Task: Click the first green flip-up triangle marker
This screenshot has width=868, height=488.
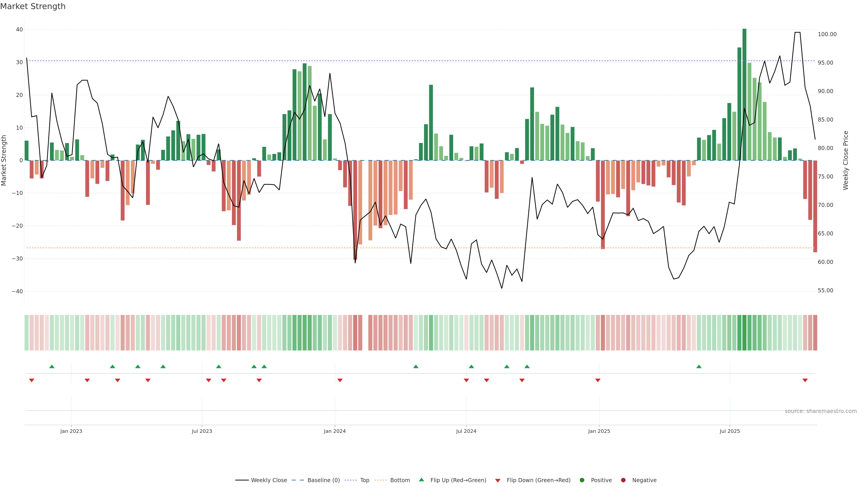Action: pos(52,366)
